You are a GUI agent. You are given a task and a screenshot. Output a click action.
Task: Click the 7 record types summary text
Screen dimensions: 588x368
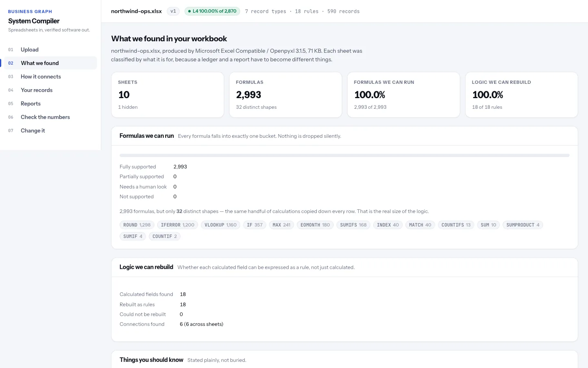(265, 11)
